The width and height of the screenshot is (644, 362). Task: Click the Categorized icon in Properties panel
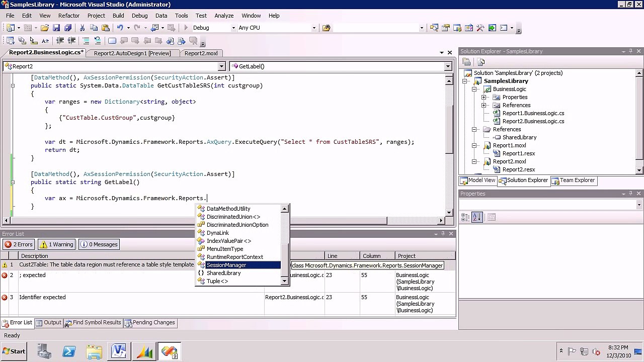tap(465, 217)
